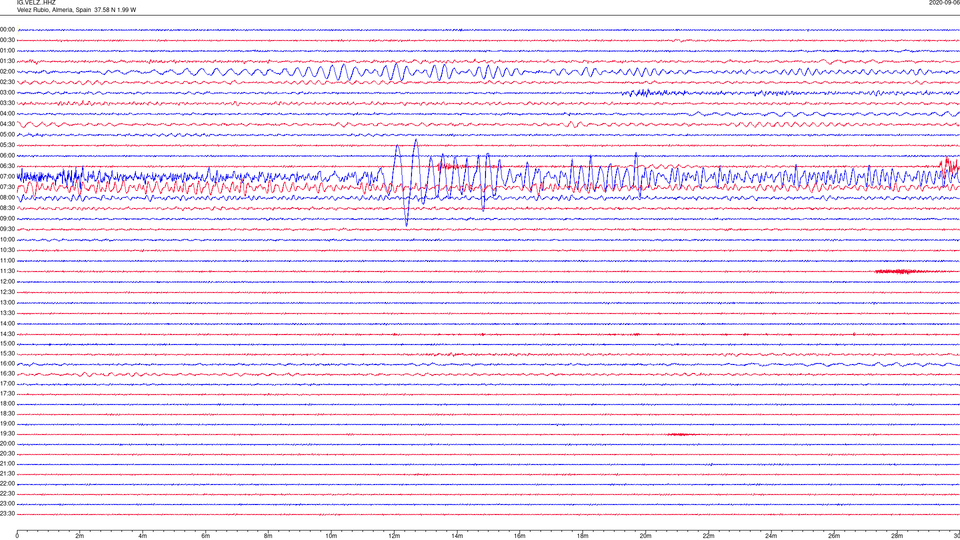The height and width of the screenshot is (540, 960).
Task: Select the 10:30 trace time label
Action: coord(8,250)
